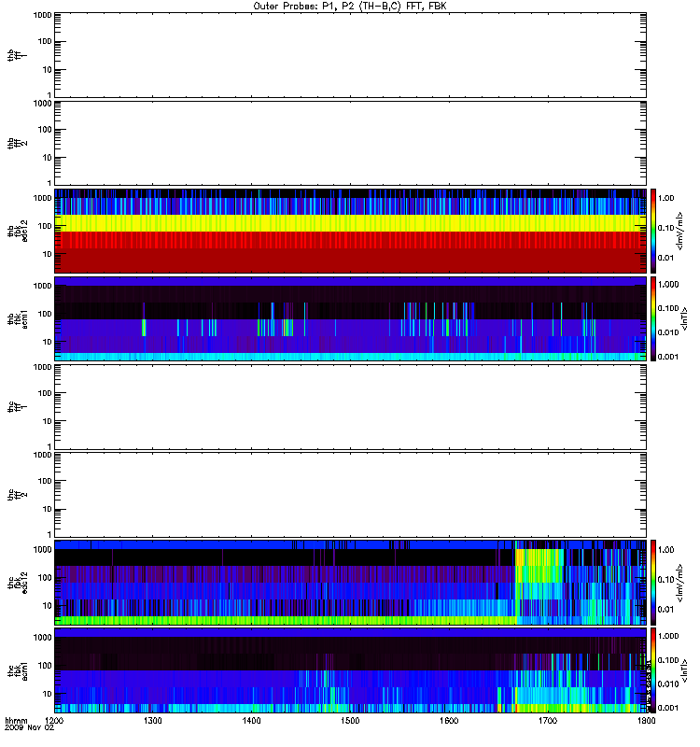Click the 'thc fbk scm1' panel label
Image resolution: width=700 pixels, height=747 pixels.
tap(18, 670)
